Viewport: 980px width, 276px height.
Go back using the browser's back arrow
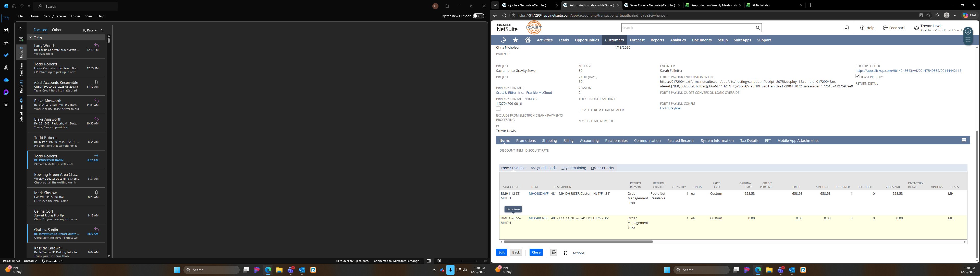click(495, 15)
